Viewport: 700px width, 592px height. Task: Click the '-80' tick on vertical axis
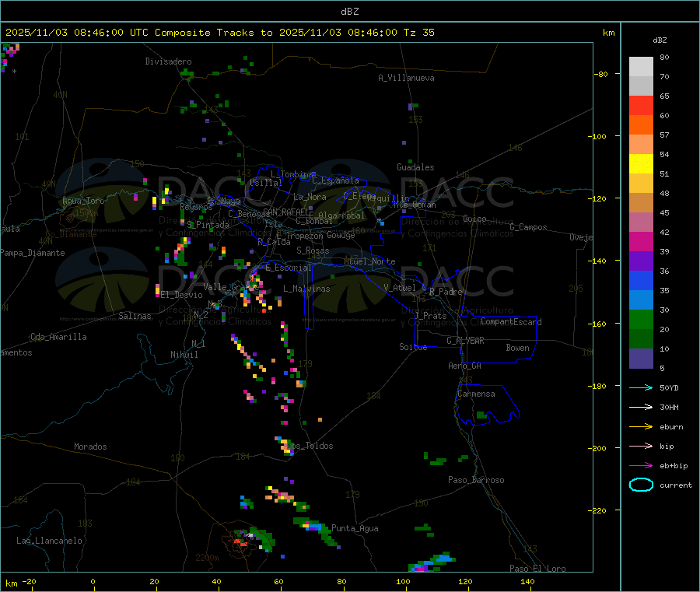click(601, 74)
